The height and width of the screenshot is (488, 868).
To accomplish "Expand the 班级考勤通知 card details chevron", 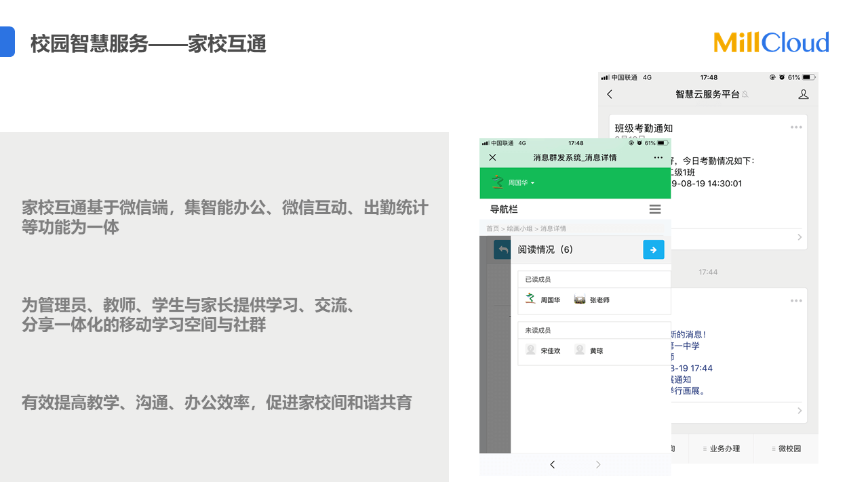I will [x=800, y=237].
